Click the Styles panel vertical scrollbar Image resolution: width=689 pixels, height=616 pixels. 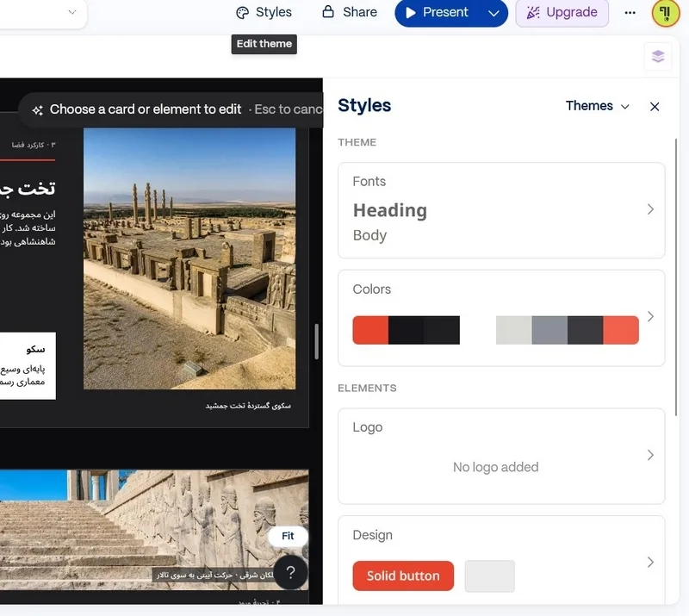point(676,277)
